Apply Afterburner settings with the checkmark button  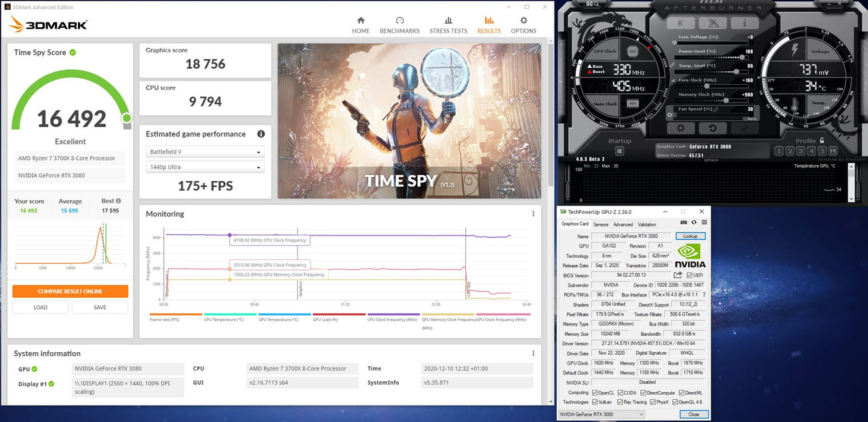(745, 128)
